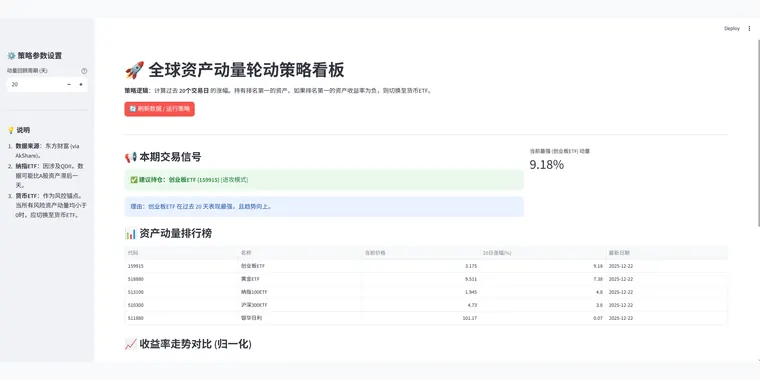760x380 pixels.
Task: Select price cell 4.73
Action: click(421, 305)
